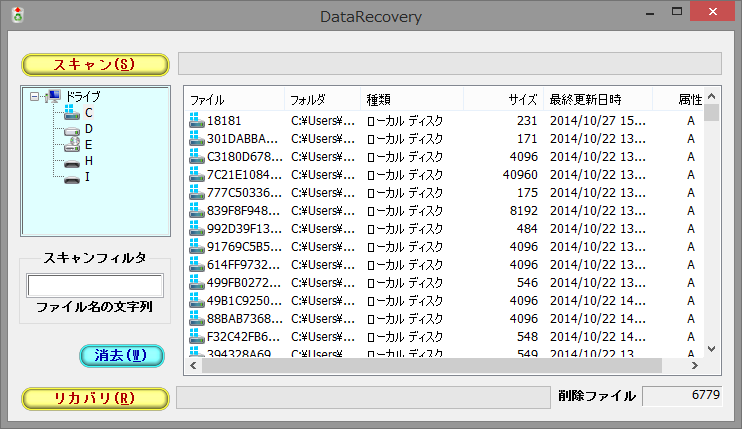Screen dimensions: 742x429
Task: Click size value 8192
Action: pos(523,210)
